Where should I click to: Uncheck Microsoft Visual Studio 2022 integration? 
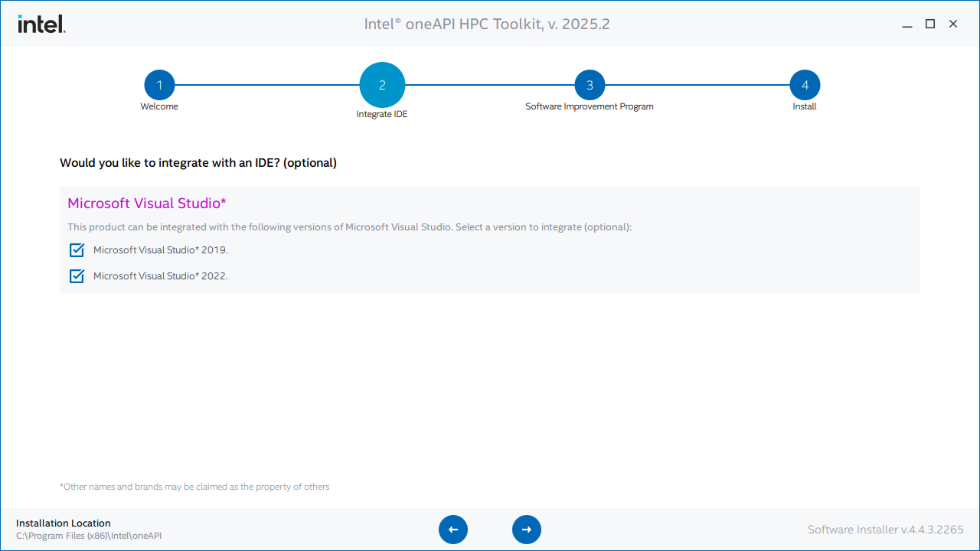point(77,276)
